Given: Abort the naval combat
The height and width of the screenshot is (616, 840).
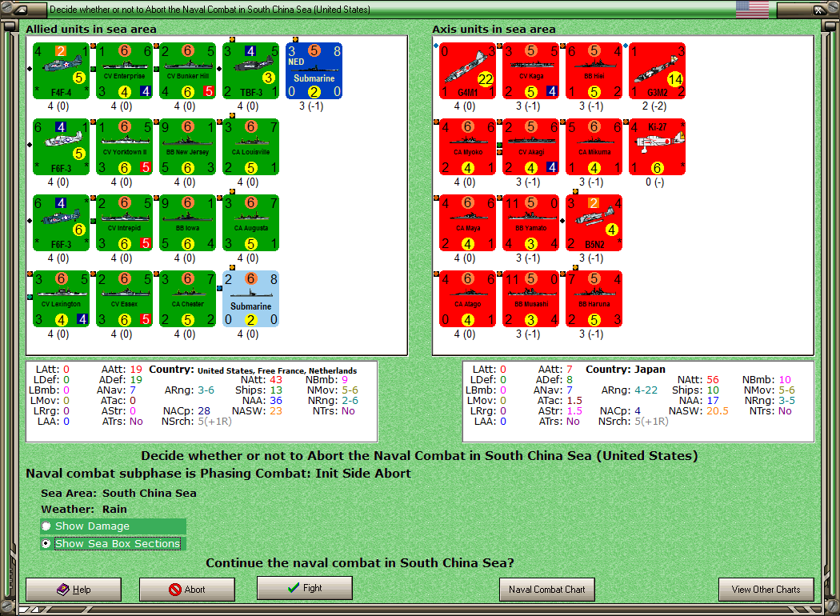Looking at the screenshot, I should (187, 590).
